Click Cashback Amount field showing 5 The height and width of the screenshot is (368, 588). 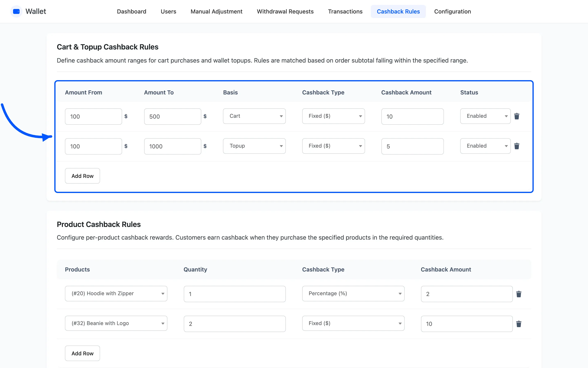click(412, 147)
